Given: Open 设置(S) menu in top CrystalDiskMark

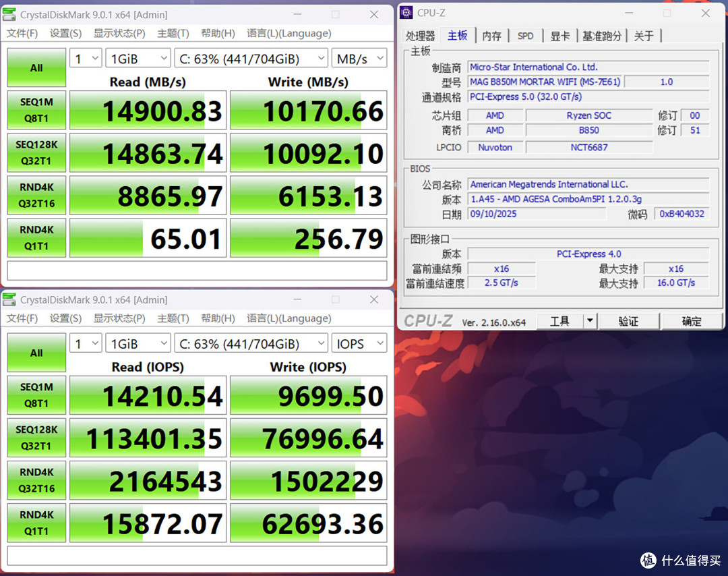Looking at the screenshot, I should 65,34.
